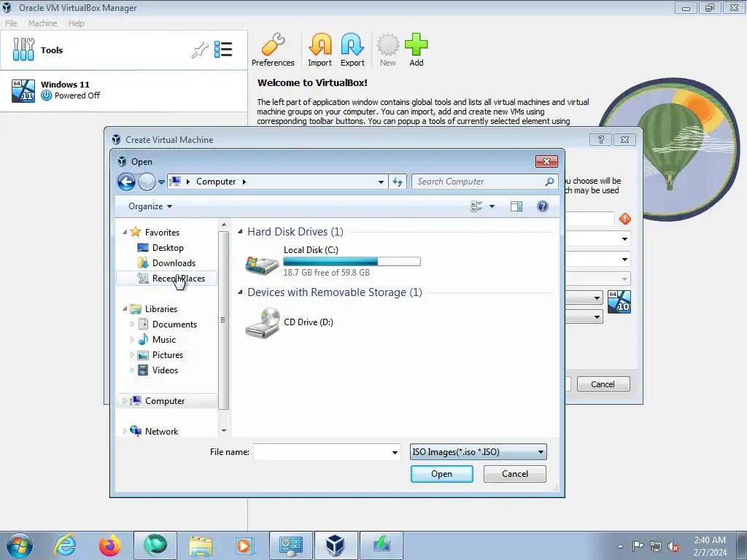This screenshot has width=747, height=560.
Task: Open the File name dropdown arrow
Action: (395, 452)
